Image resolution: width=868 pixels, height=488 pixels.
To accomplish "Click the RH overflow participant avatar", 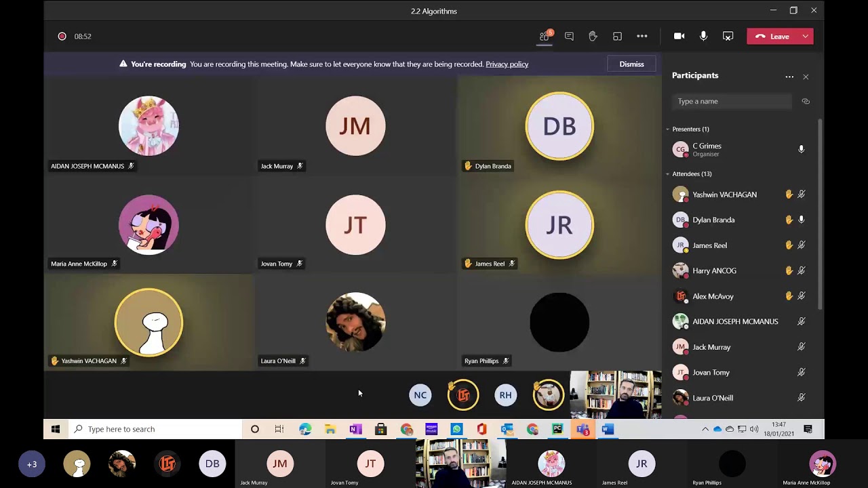I will click(x=506, y=395).
